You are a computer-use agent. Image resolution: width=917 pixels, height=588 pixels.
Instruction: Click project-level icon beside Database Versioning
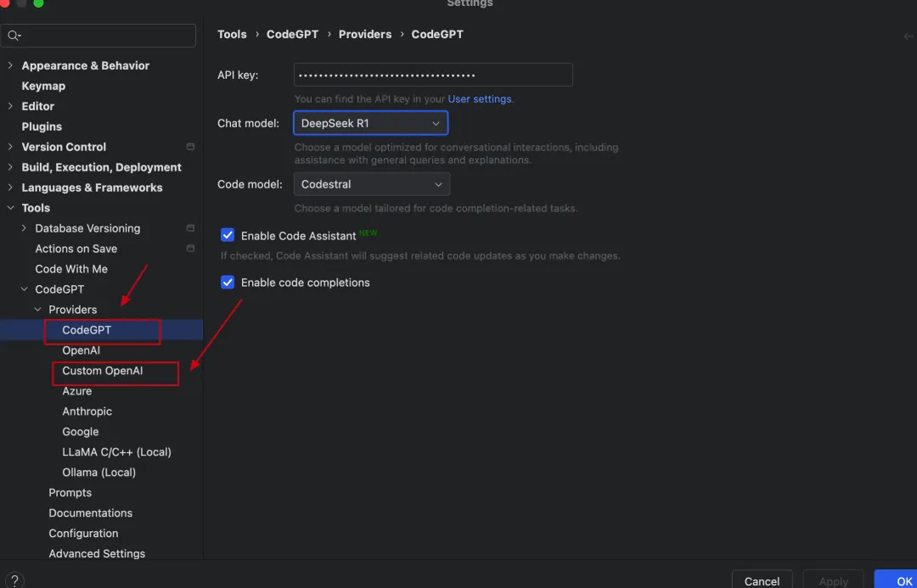[x=190, y=228]
